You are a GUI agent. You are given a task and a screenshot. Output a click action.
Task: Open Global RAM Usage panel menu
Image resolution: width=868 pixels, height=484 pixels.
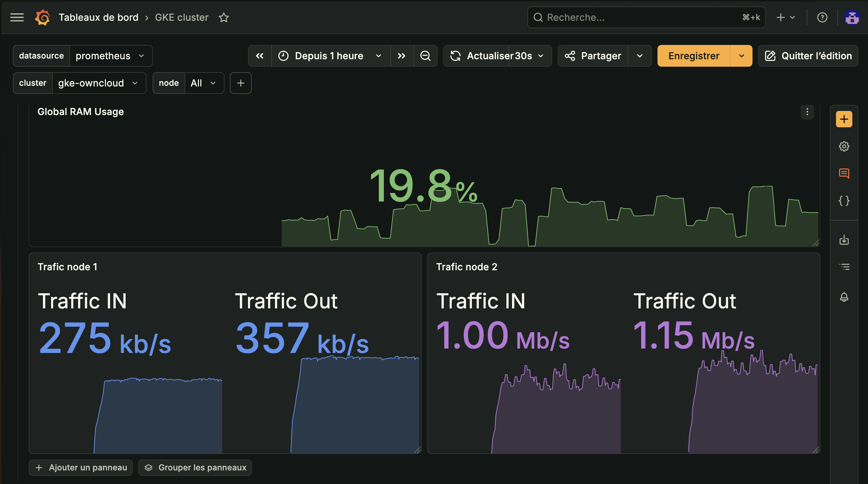click(807, 112)
